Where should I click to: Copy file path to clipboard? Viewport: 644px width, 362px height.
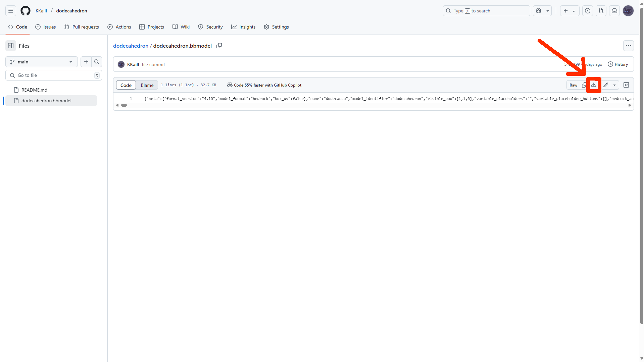pyautogui.click(x=219, y=46)
